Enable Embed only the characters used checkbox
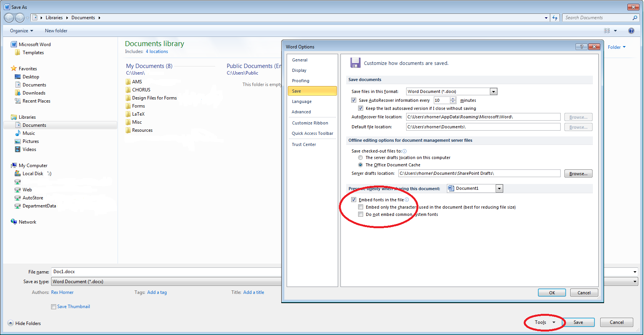 [361, 207]
